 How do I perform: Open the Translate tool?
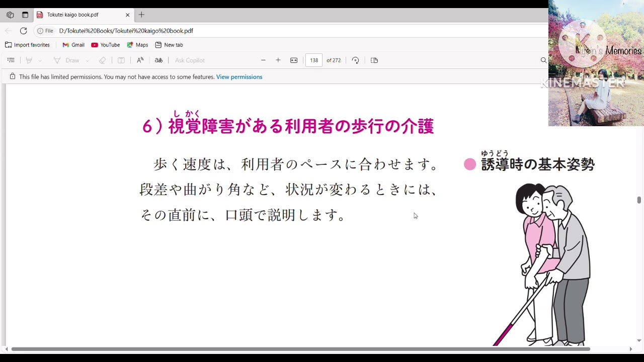(x=158, y=60)
